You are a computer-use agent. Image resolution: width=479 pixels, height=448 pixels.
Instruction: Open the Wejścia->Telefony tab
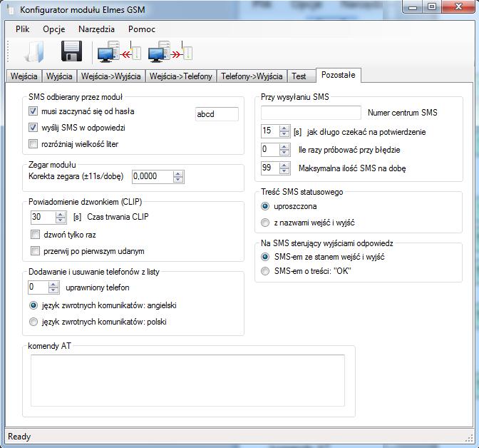tap(181, 76)
